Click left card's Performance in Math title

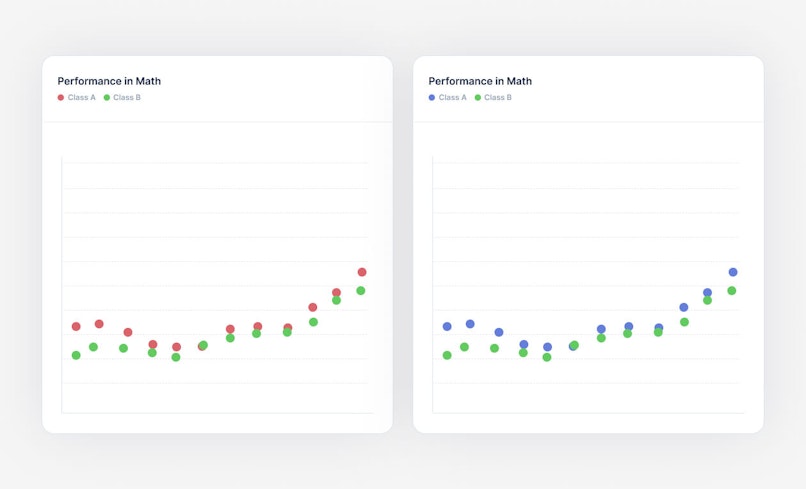(109, 81)
